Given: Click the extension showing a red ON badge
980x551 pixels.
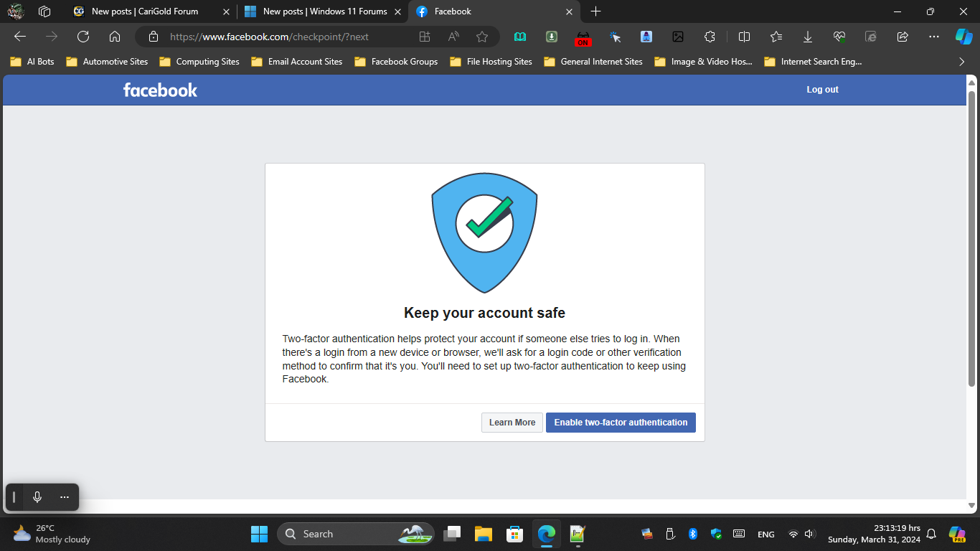Looking at the screenshot, I should (x=583, y=37).
